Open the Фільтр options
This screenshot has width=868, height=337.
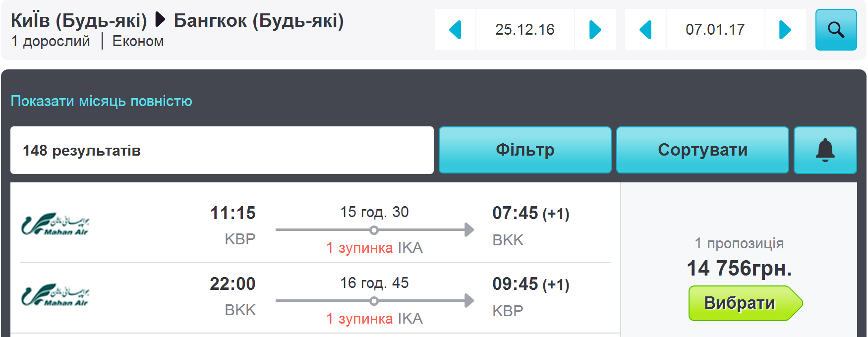525,150
